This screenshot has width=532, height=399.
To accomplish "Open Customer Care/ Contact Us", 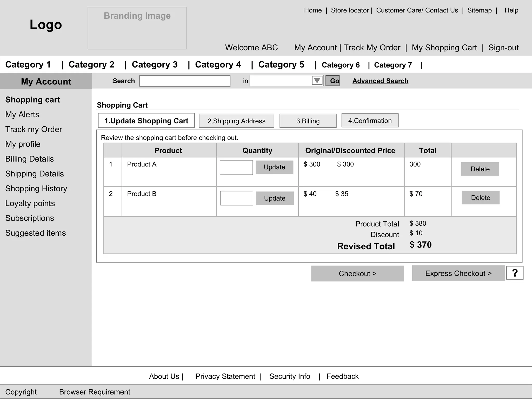I will point(417,10).
